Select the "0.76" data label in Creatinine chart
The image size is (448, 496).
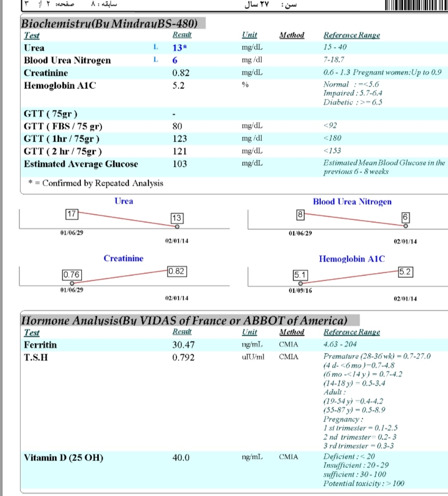point(72,275)
